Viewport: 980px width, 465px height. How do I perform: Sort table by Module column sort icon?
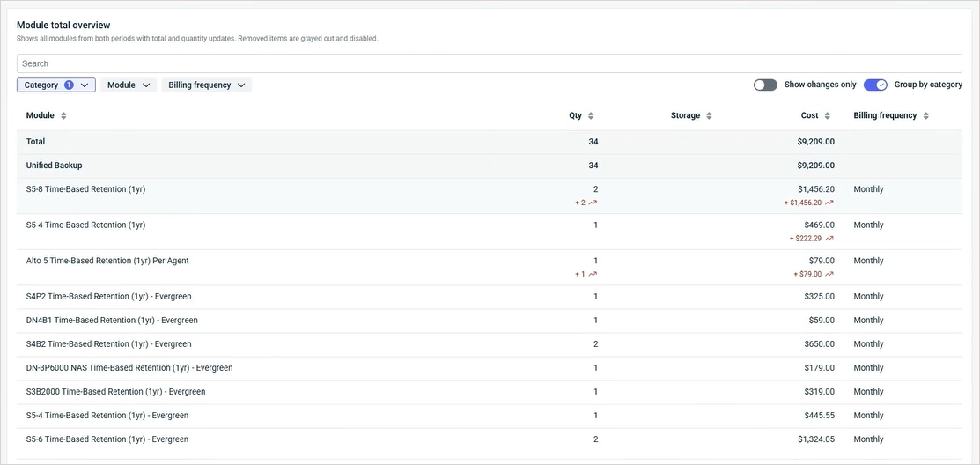point(63,116)
